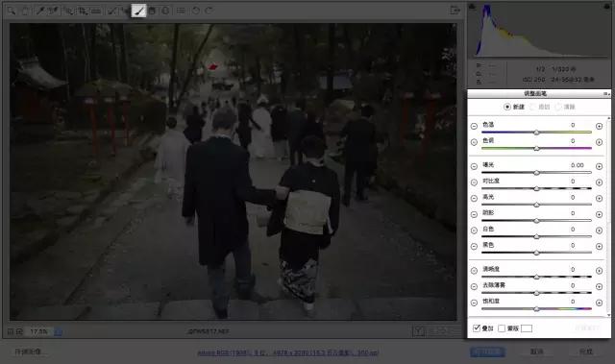Click the plus button for 对比度
The width and height of the screenshot is (615, 364).
point(599,182)
